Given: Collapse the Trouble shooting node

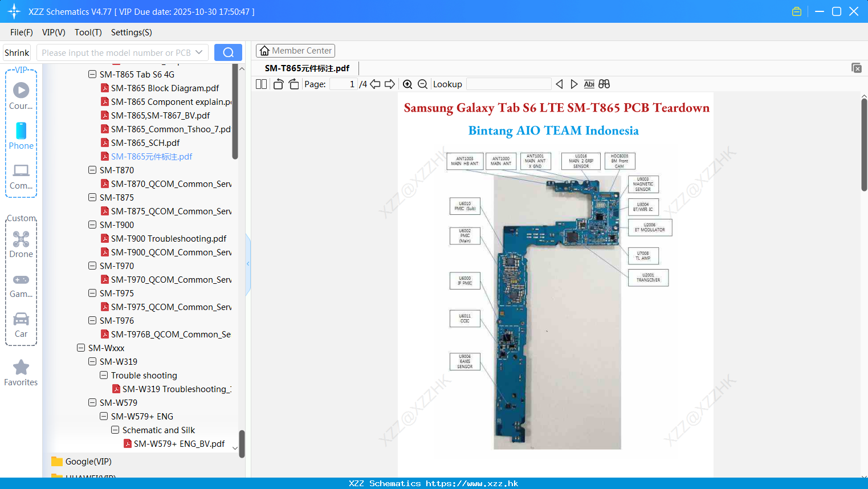Looking at the screenshot, I should tap(104, 375).
